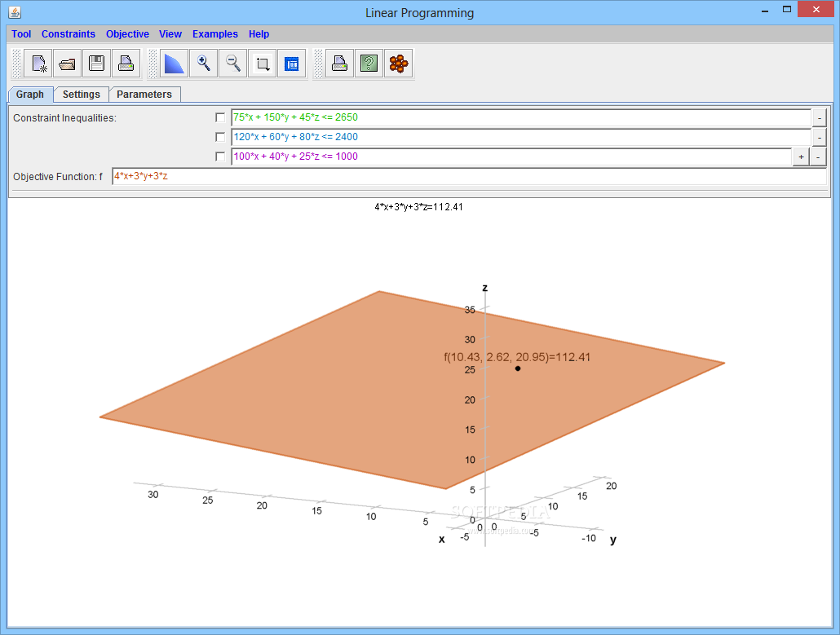
Task: Remove the third constraint with minus button
Action: [817, 157]
